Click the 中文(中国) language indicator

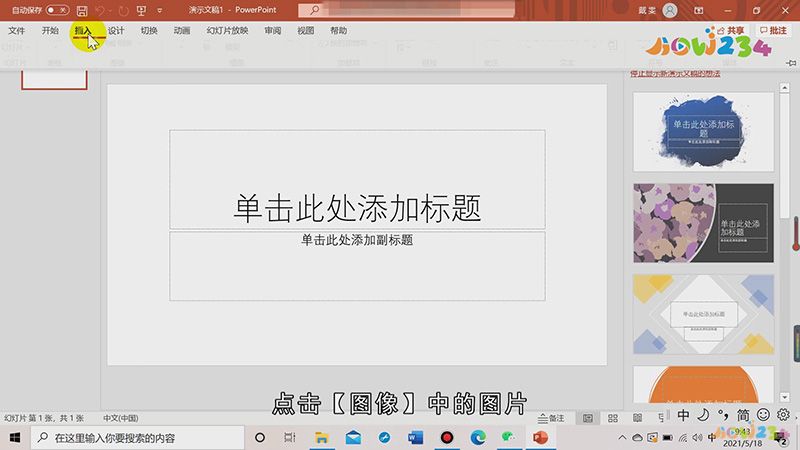tap(120, 418)
